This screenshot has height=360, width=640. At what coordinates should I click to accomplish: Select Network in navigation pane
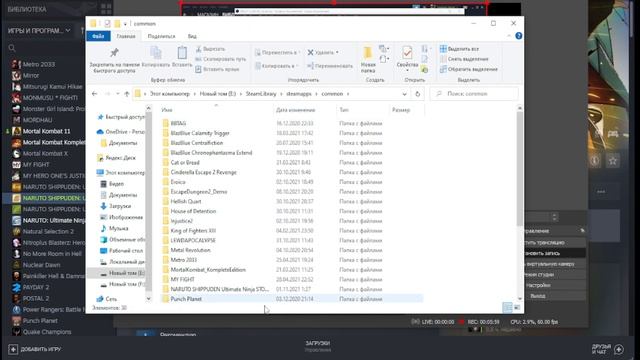pos(107,299)
